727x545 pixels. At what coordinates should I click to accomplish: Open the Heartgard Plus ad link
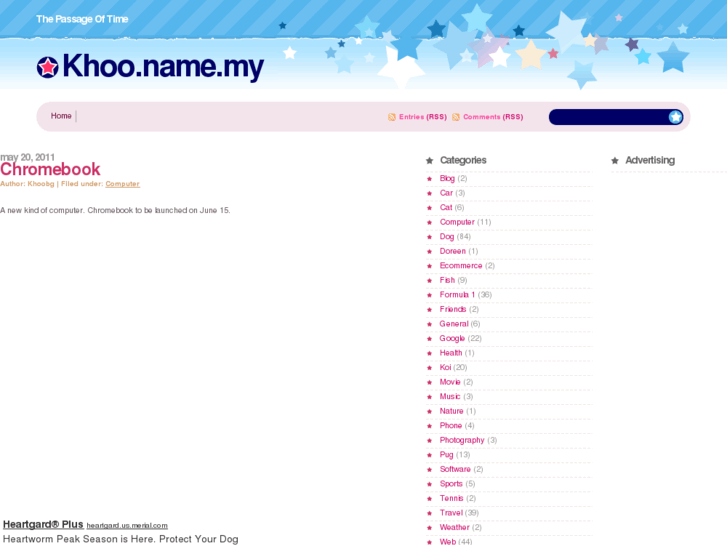43,525
